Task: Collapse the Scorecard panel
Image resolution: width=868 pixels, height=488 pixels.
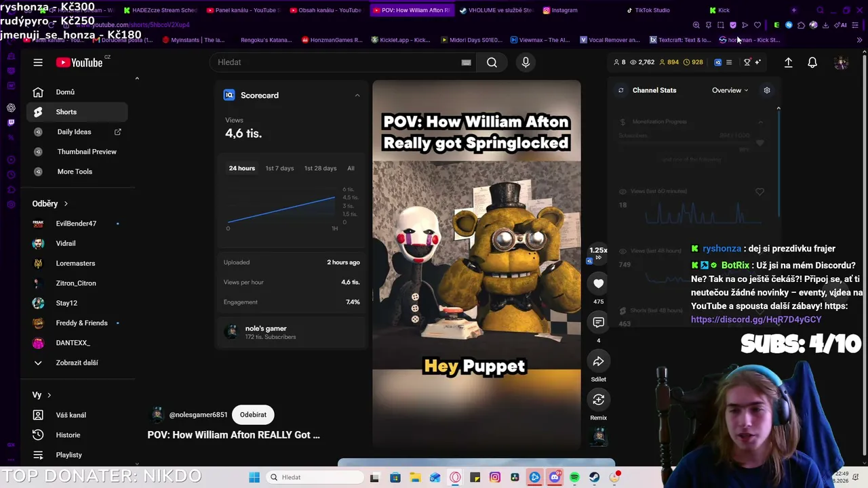Action: [x=357, y=96]
